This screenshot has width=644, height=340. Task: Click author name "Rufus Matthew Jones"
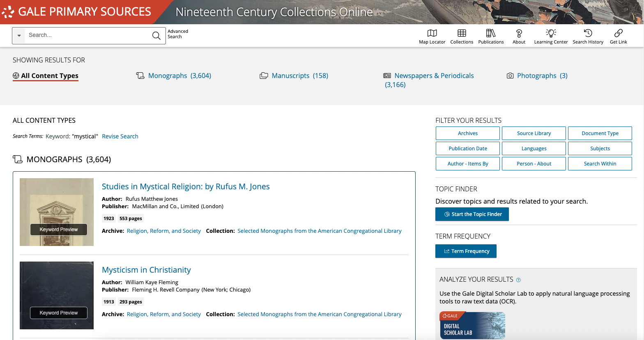point(152,199)
